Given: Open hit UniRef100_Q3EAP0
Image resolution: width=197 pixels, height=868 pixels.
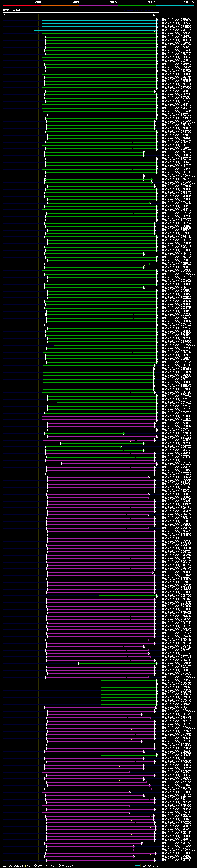Looking at the screenshot, I should [x=177, y=20].
